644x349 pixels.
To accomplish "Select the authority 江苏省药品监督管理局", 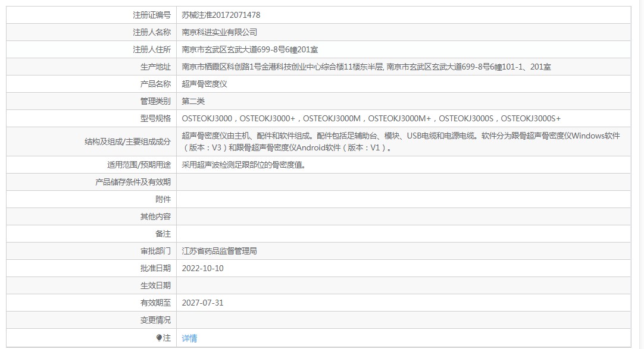I will click(220, 251).
